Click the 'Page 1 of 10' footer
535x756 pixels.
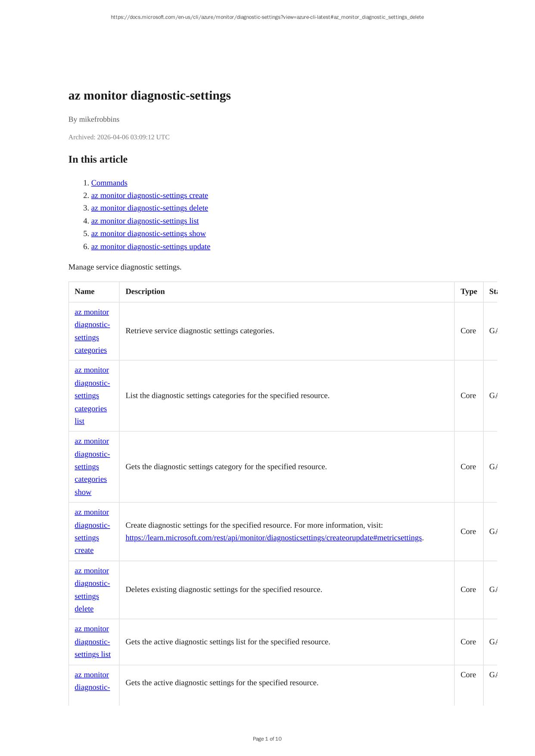click(267, 739)
